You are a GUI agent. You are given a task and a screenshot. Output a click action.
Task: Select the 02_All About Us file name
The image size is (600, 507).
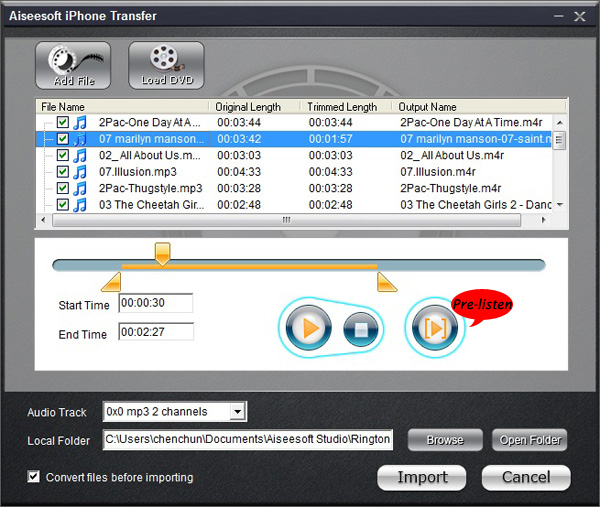point(149,155)
